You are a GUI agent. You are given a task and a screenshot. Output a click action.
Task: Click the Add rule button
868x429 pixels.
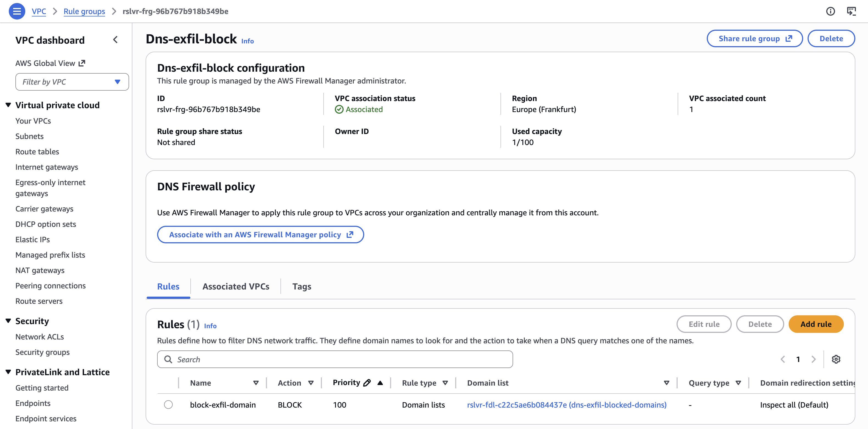click(x=816, y=324)
